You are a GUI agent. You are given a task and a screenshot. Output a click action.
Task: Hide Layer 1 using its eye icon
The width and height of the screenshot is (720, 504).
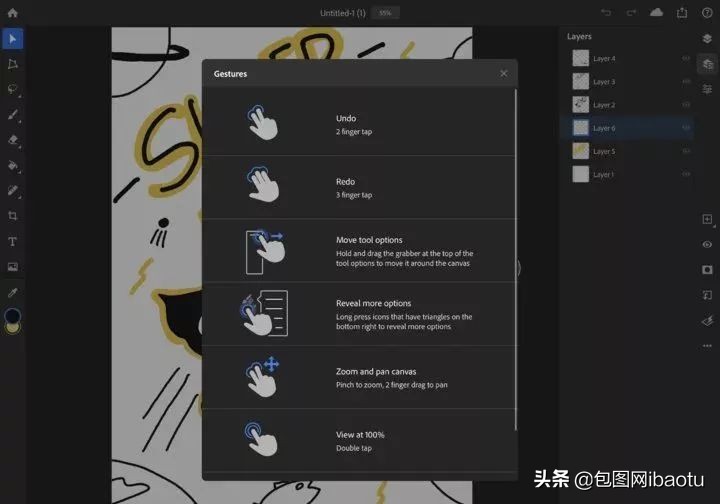click(686, 174)
